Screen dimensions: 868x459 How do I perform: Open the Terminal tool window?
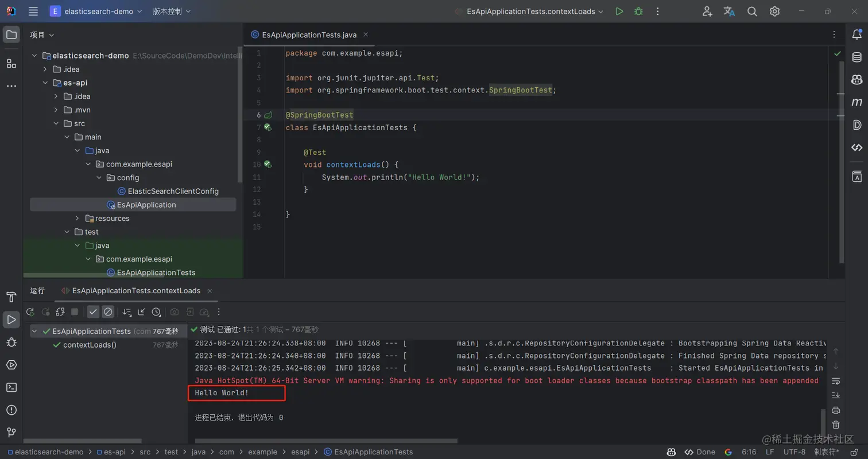[x=11, y=387]
